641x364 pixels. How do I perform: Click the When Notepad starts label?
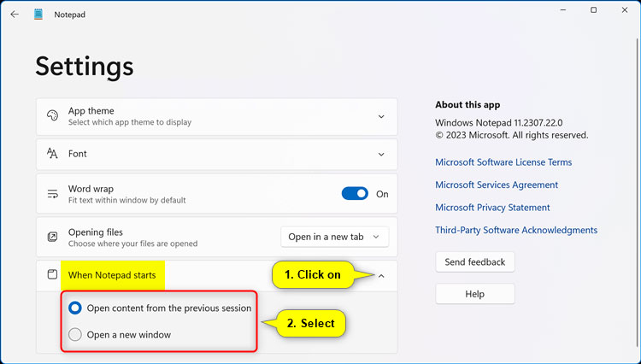[x=112, y=275]
